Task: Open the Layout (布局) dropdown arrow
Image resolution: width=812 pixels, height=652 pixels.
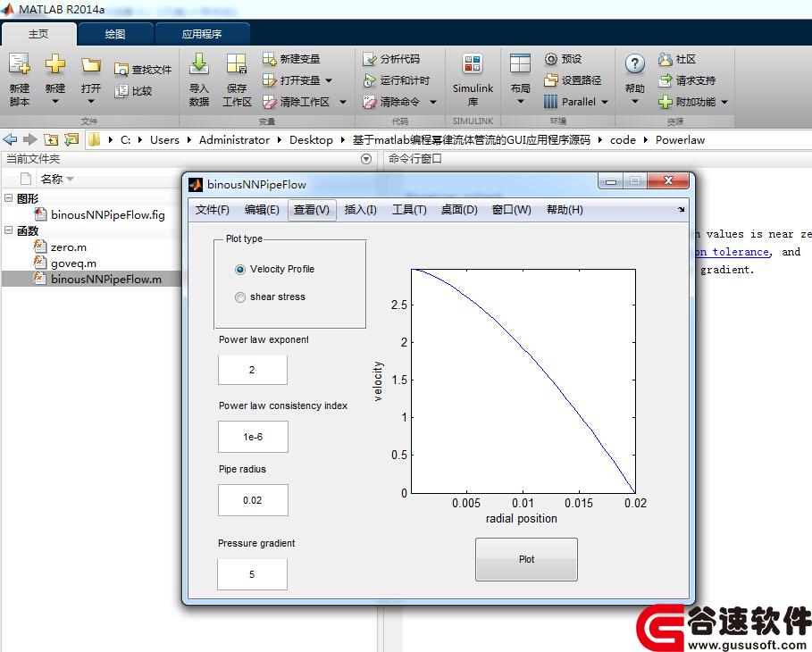Action: click(521, 102)
